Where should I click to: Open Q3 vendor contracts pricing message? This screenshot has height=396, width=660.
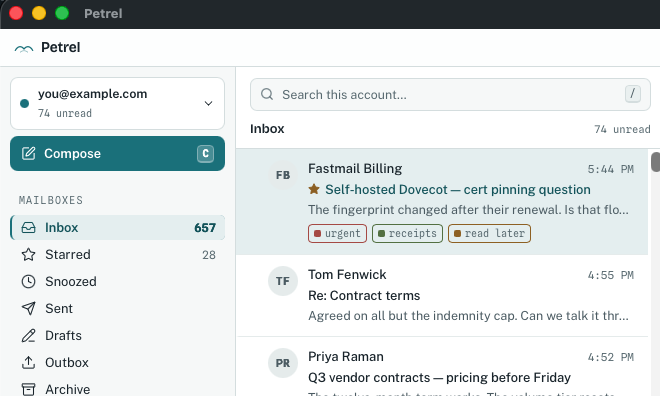tap(442, 367)
